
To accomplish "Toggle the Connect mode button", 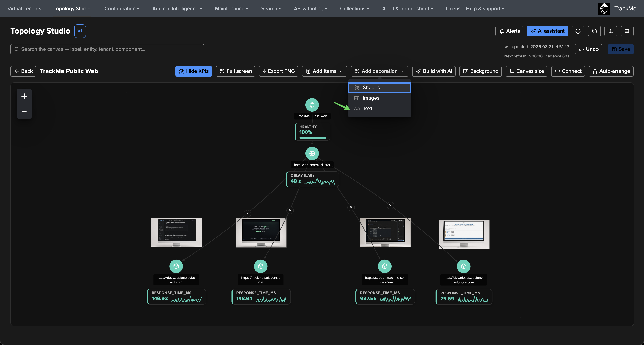I will (x=568, y=71).
